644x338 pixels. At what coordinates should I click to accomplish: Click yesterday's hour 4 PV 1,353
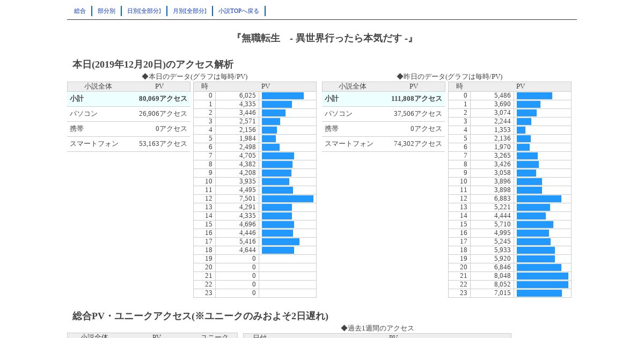pyautogui.click(x=502, y=130)
